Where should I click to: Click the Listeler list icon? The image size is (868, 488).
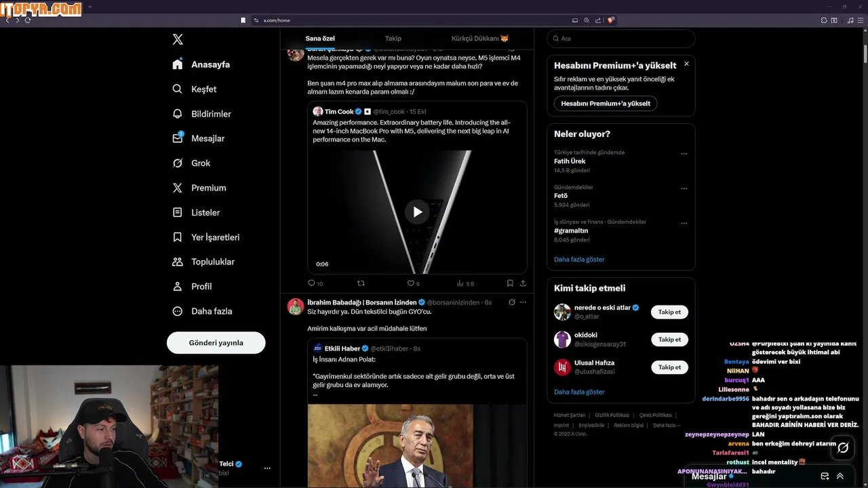point(178,212)
